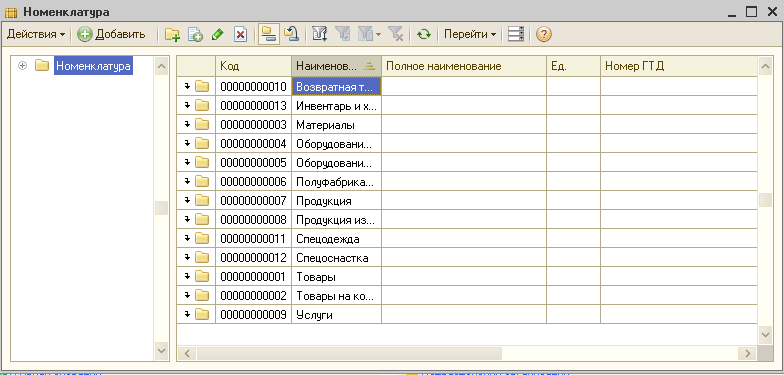Screen dimensions: 784x375
Task: Click folder icon of Товары на ко... row
Action: pyautogui.click(x=202, y=296)
